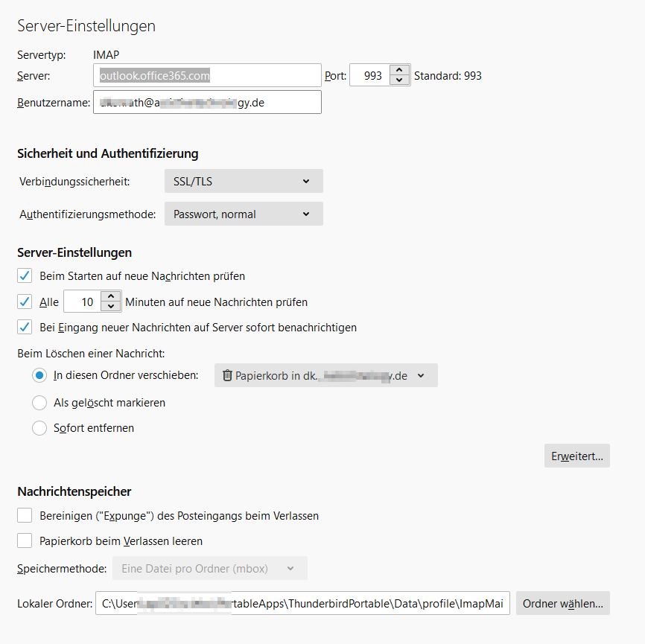The image size is (645, 644).
Task: Click the 'Erweitert...' button
Action: click(576, 456)
